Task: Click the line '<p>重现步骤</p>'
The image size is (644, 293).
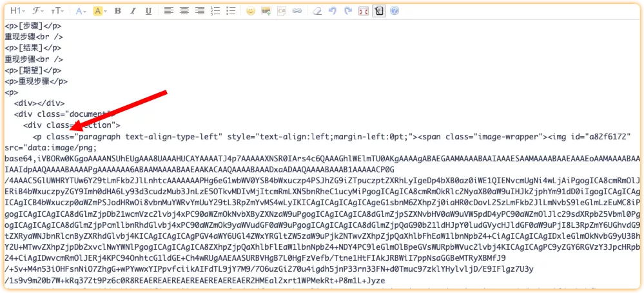Action: click(36, 81)
